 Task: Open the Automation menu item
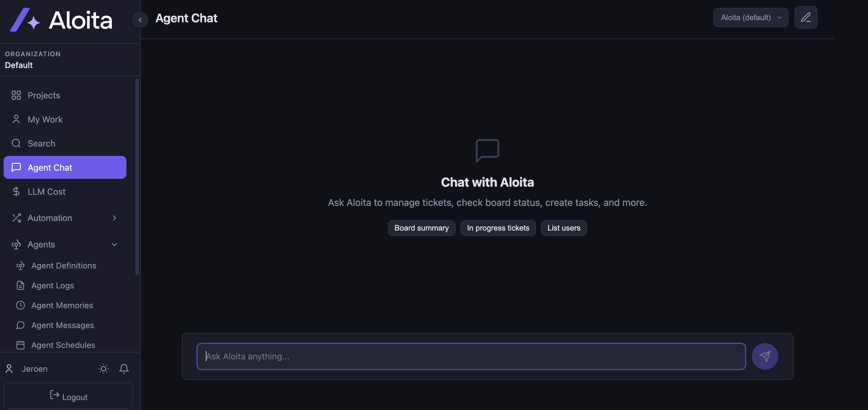[x=65, y=218]
